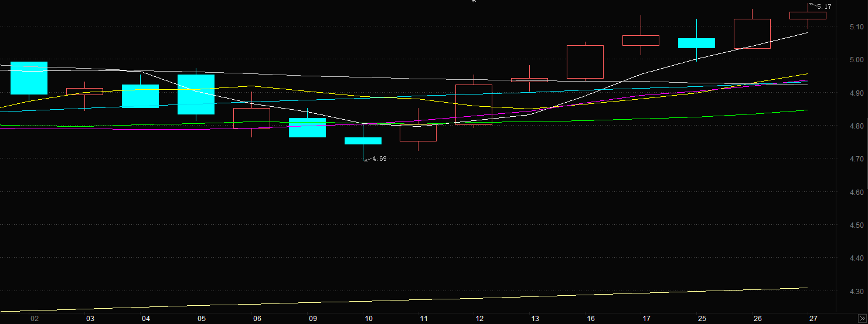Click the 4.70 price axis label
This screenshot has width=868, height=324.
click(856, 159)
